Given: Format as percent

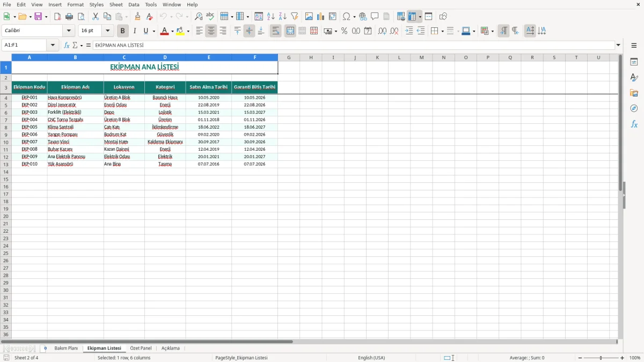Looking at the screenshot, I should (344, 31).
